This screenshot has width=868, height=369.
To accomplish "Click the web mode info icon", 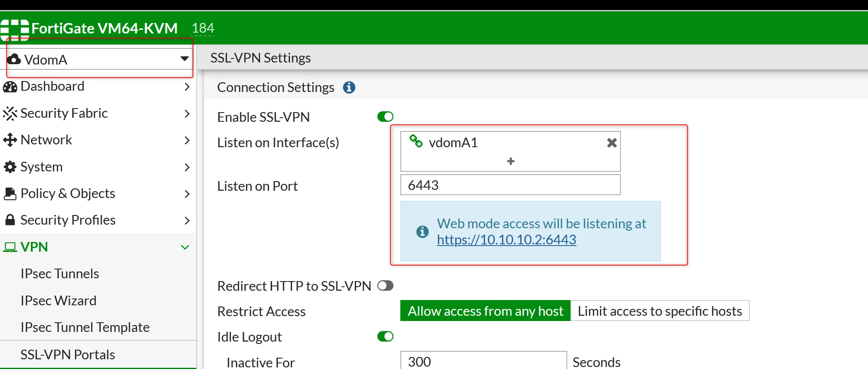I will click(x=423, y=232).
